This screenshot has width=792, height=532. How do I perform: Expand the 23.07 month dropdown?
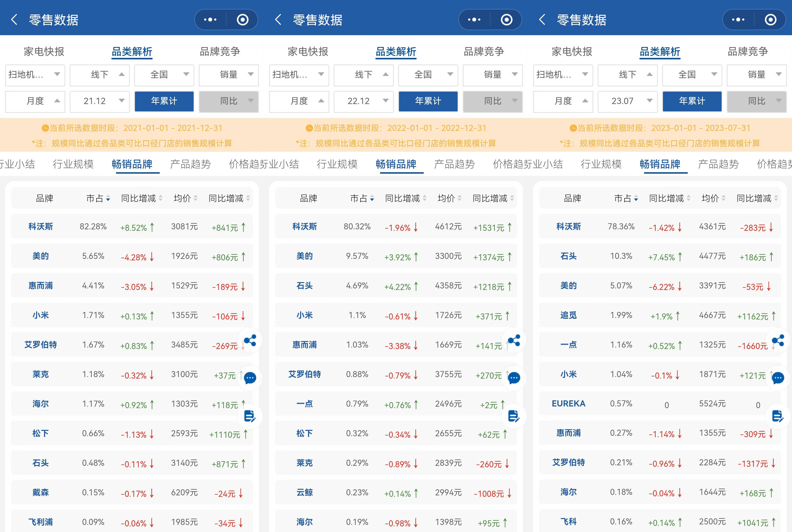(x=627, y=101)
